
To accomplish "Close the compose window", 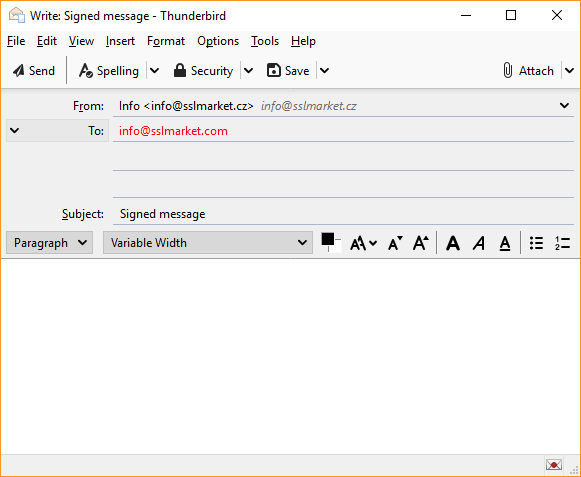I will pyautogui.click(x=557, y=16).
